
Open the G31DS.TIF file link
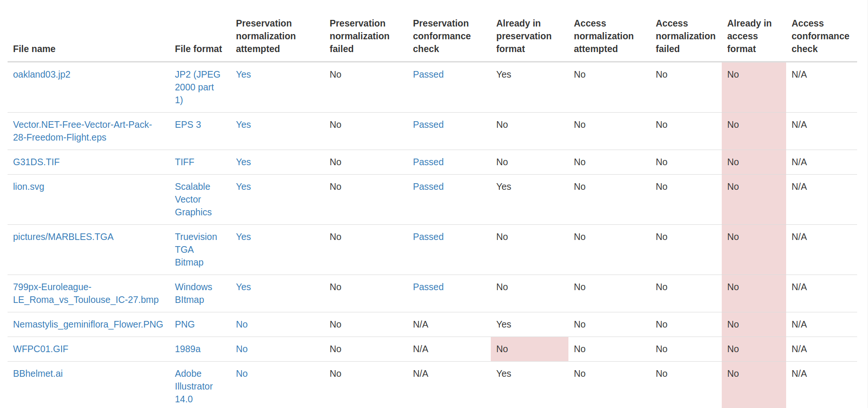pos(36,162)
